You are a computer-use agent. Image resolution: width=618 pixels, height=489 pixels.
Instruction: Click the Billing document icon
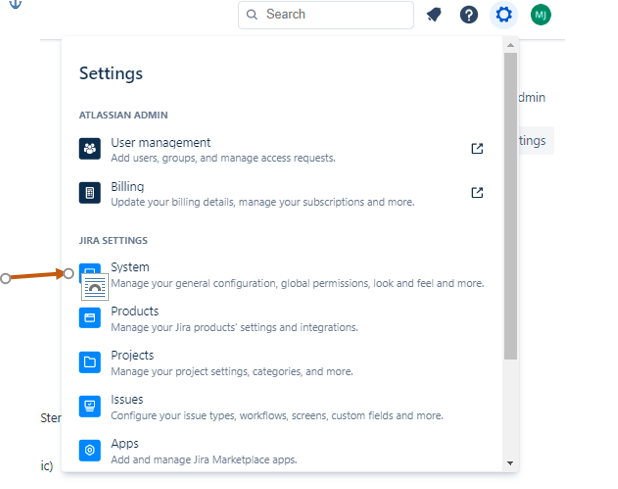pyautogui.click(x=89, y=193)
